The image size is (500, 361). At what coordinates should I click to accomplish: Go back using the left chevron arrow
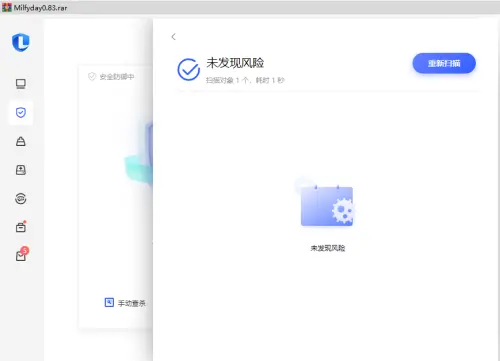click(173, 37)
